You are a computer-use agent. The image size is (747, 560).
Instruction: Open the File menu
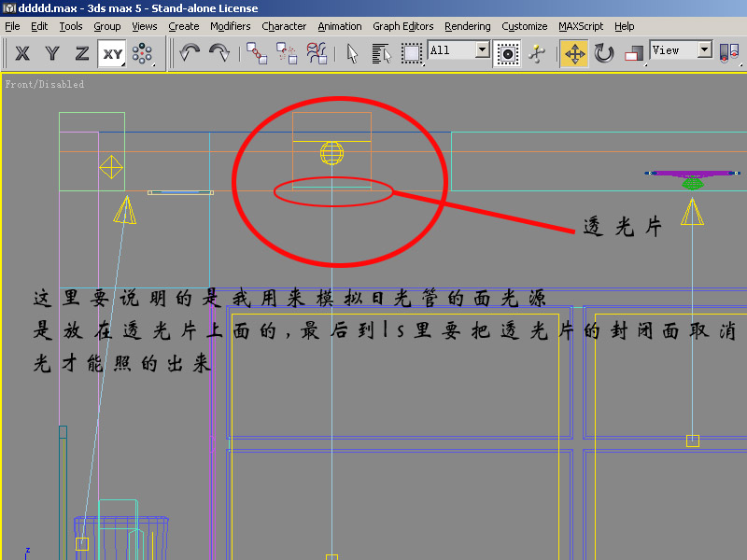[x=12, y=26]
